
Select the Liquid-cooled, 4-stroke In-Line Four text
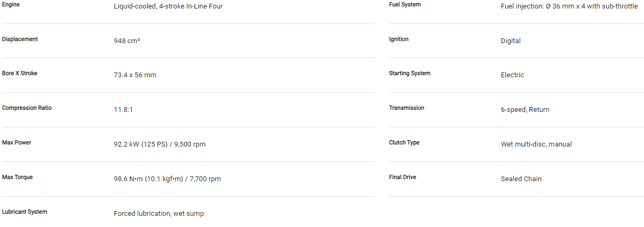click(168, 6)
